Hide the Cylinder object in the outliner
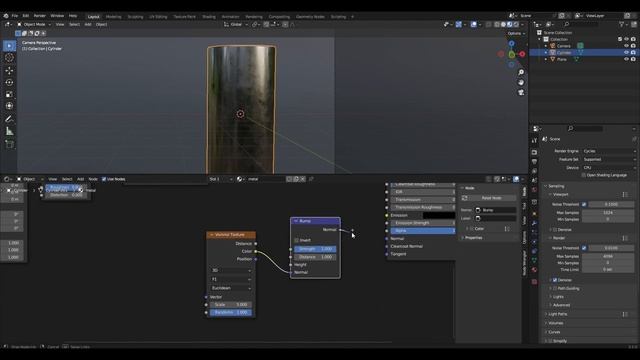The height and width of the screenshot is (360, 640). coord(627,53)
